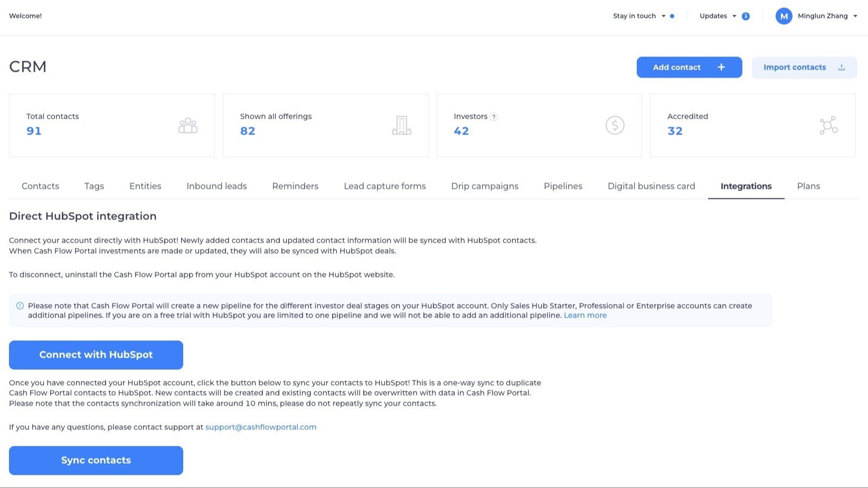
Task: Click the info icon in the pipeline notice
Action: 20,306
